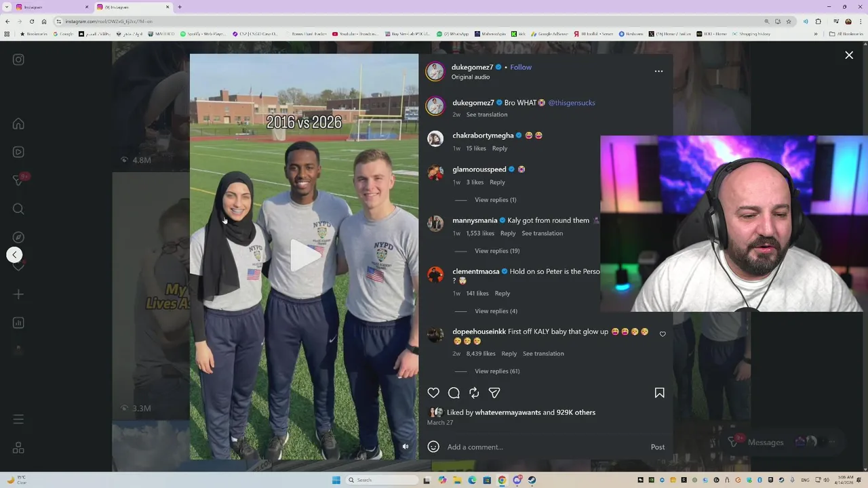This screenshot has height=488, width=868.
Task: Open post more options three dots
Action: coord(658,70)
